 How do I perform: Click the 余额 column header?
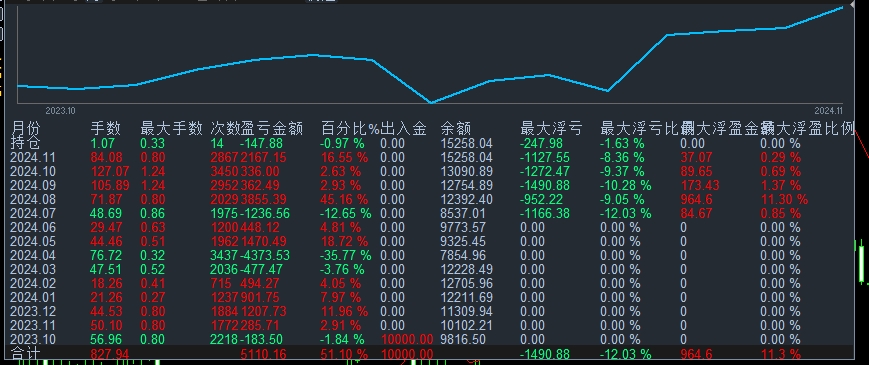click(x=456, y=129)
